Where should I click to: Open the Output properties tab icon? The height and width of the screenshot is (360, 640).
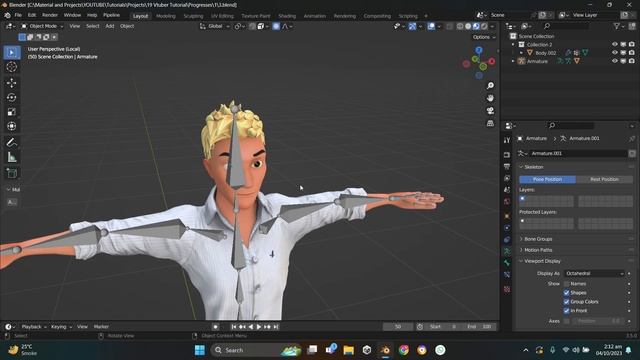[x=507, y=167]
